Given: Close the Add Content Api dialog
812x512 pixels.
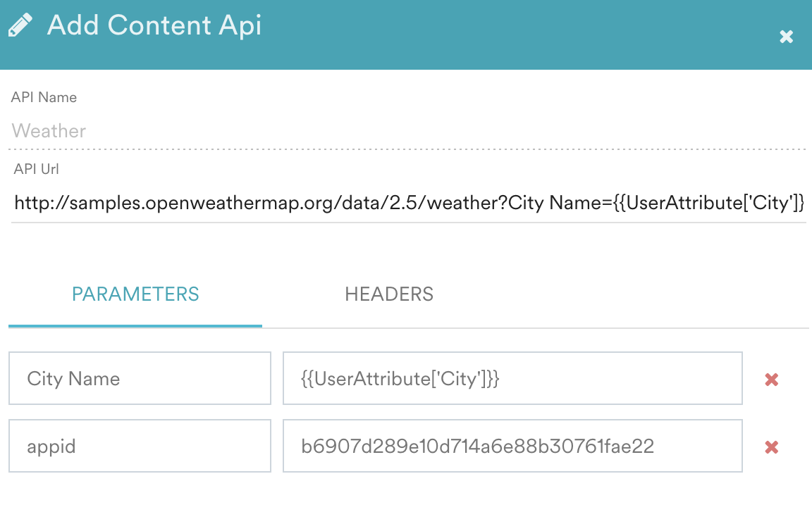Looking at the screenshot, I should (786, 37).
